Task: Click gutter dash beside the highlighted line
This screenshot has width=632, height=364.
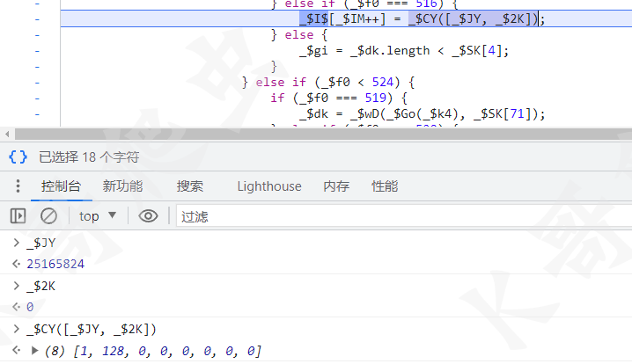Action: click(x=37, y=19)
